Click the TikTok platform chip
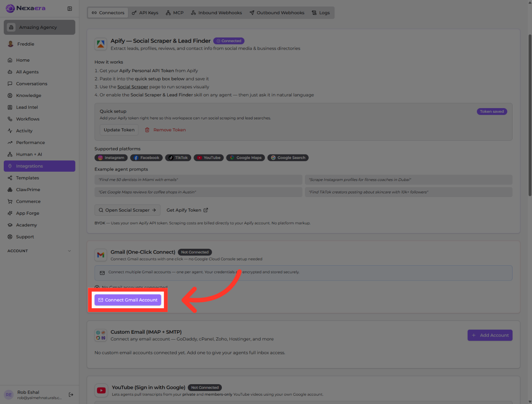 pos(178,158)
